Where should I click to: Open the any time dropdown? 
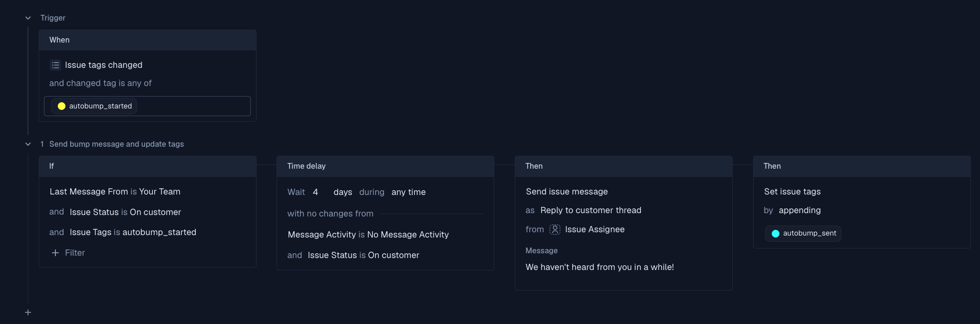[x=408, y=192]
